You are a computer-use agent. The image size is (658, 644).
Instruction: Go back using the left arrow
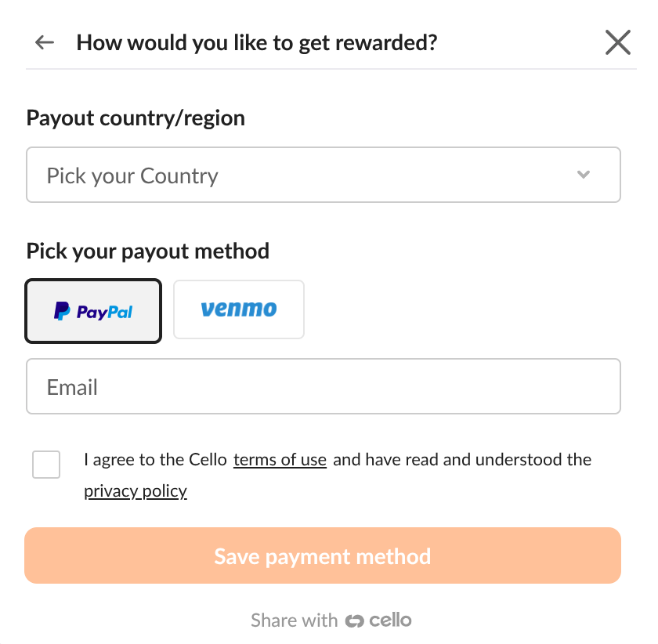[x=45, y=42]
